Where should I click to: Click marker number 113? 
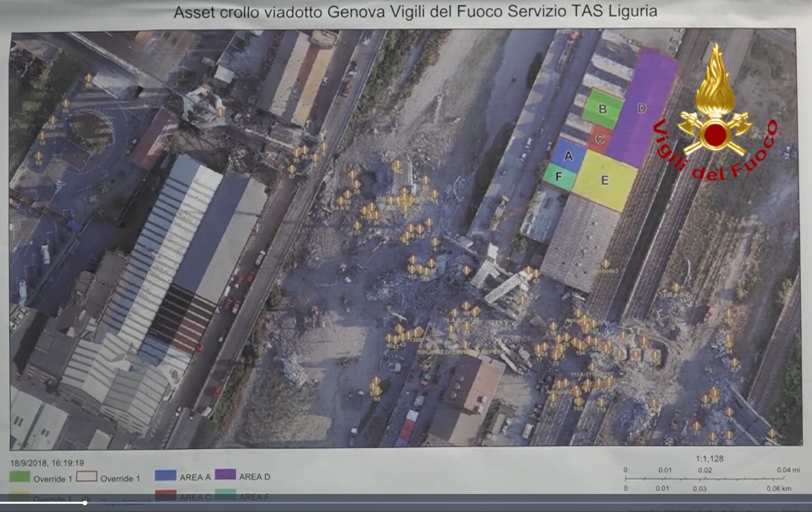(x=706, y=399)
